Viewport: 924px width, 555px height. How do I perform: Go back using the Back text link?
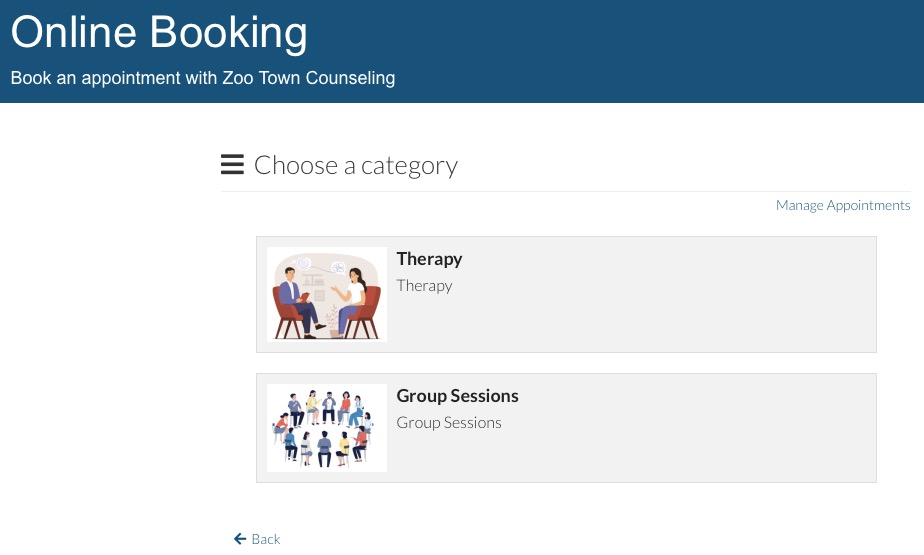(266, 539)
